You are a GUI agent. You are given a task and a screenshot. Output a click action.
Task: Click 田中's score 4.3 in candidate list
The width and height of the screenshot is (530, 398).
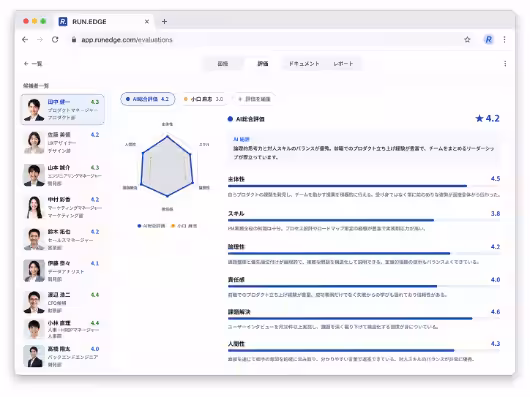(x=95, y=102)
